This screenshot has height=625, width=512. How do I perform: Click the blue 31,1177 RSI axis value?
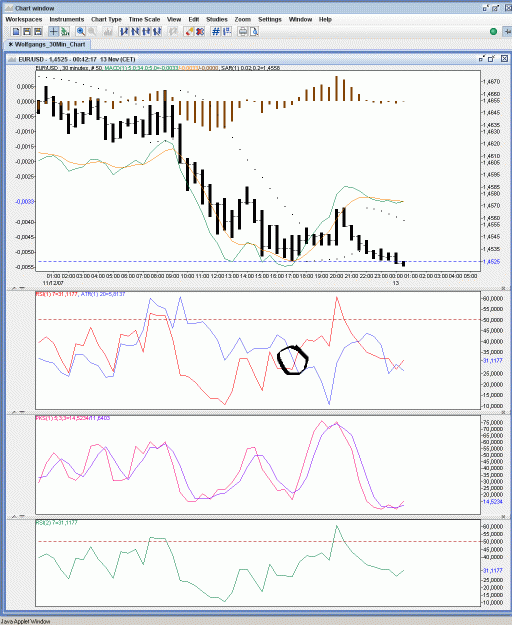tap(492, 360)
